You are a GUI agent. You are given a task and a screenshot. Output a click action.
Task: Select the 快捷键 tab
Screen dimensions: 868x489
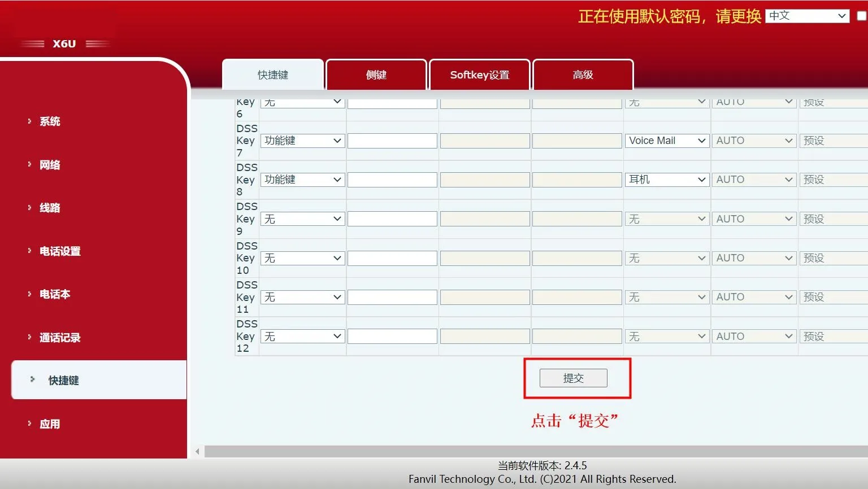[x=272, y=74]
